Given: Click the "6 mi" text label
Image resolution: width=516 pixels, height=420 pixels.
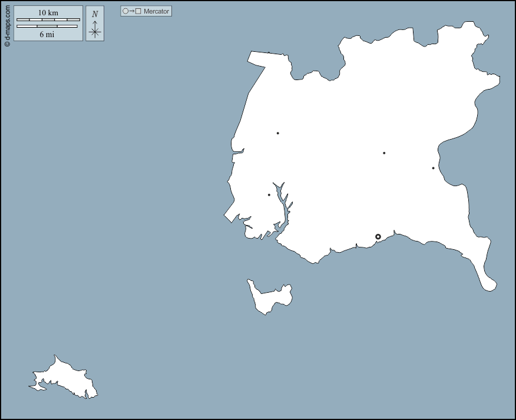Looking at the screenshot, I should 47,34.
